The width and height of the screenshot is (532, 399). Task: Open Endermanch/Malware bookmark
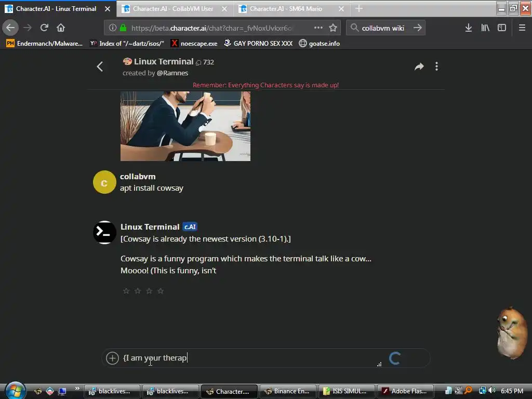[45, 44]
